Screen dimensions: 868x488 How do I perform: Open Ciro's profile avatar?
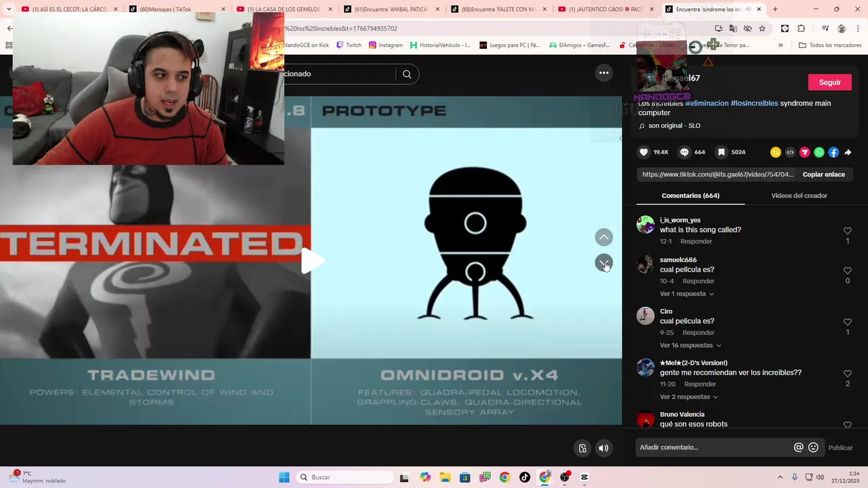[646, 316]
